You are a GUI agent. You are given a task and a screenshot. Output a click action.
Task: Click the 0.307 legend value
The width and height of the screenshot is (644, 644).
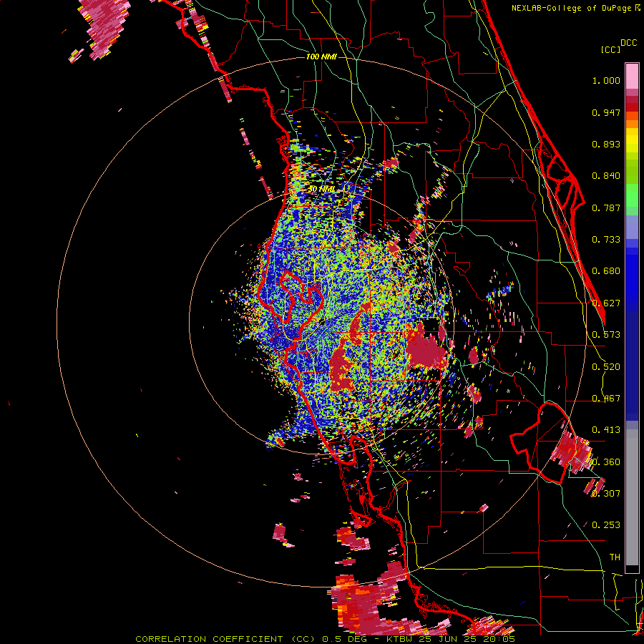606,494
